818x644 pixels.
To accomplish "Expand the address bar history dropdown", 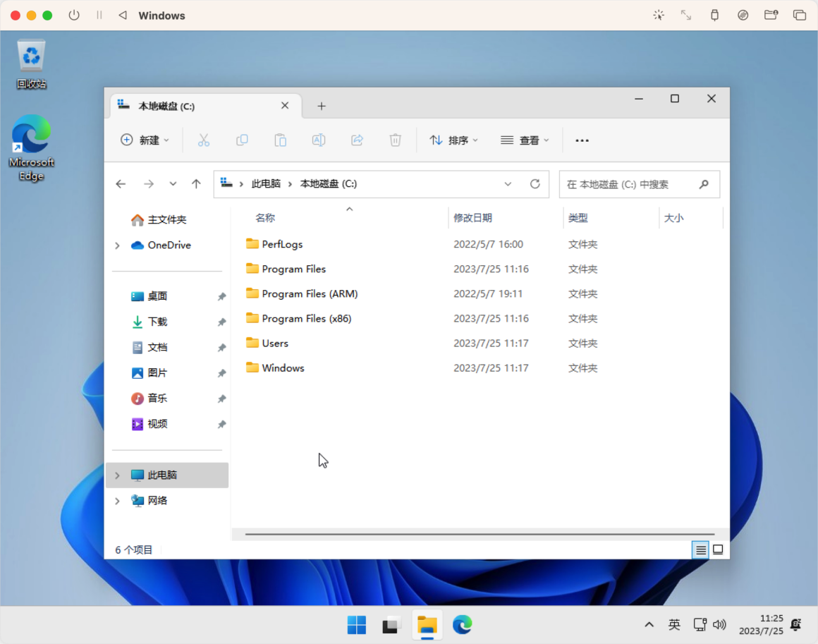I will tap(508, 183).
